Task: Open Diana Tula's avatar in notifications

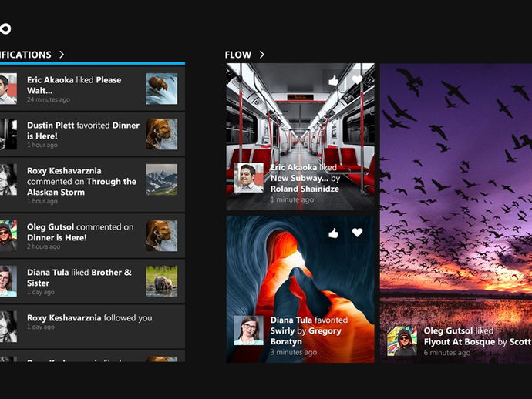Action: (8, 281)
